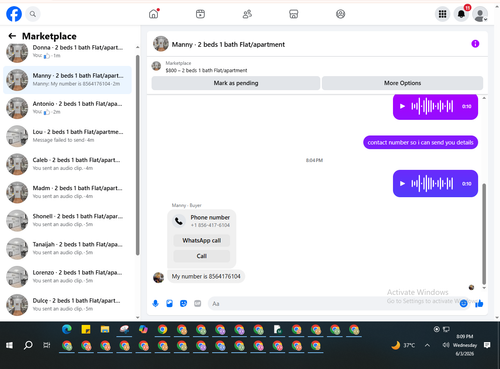This screenshot has height=369, width=500.
Task: Open the Reels video icon
Action: coord(200,14)
